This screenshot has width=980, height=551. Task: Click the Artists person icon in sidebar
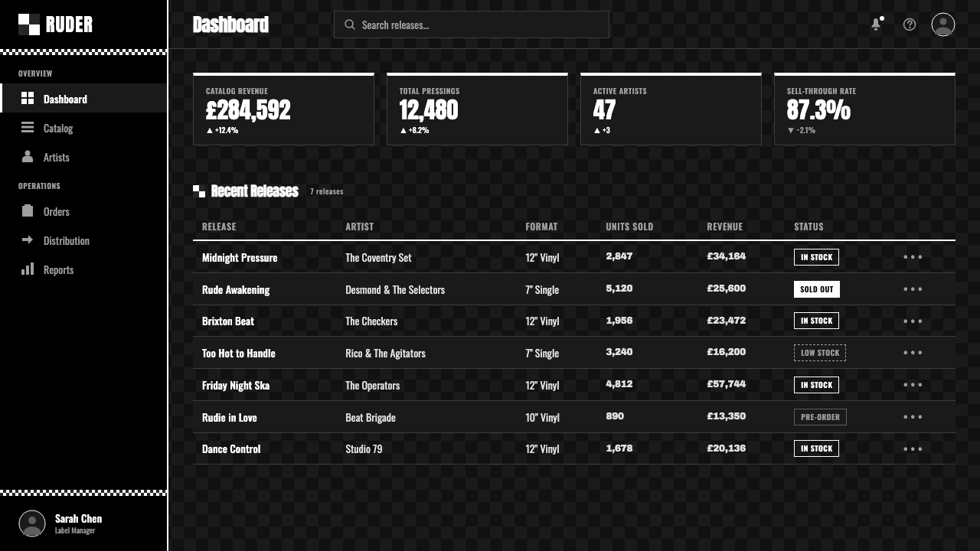tap(28, 156)
